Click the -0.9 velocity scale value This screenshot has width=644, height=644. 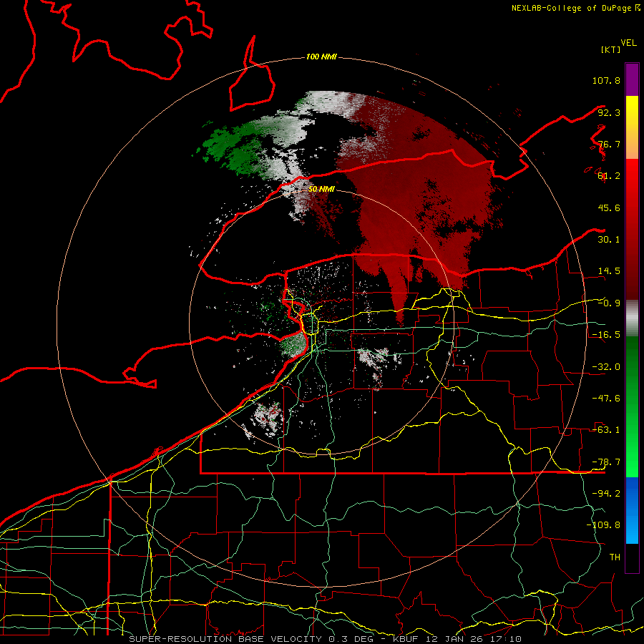609,303
